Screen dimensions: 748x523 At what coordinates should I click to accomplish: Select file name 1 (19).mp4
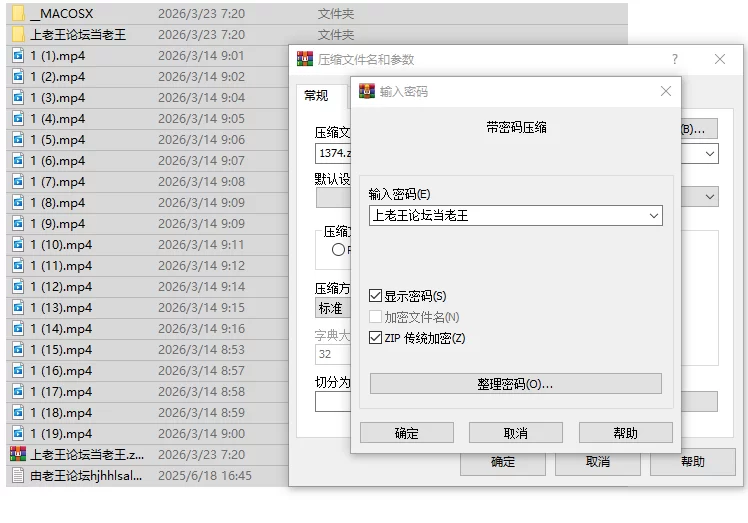pos(61,433)
